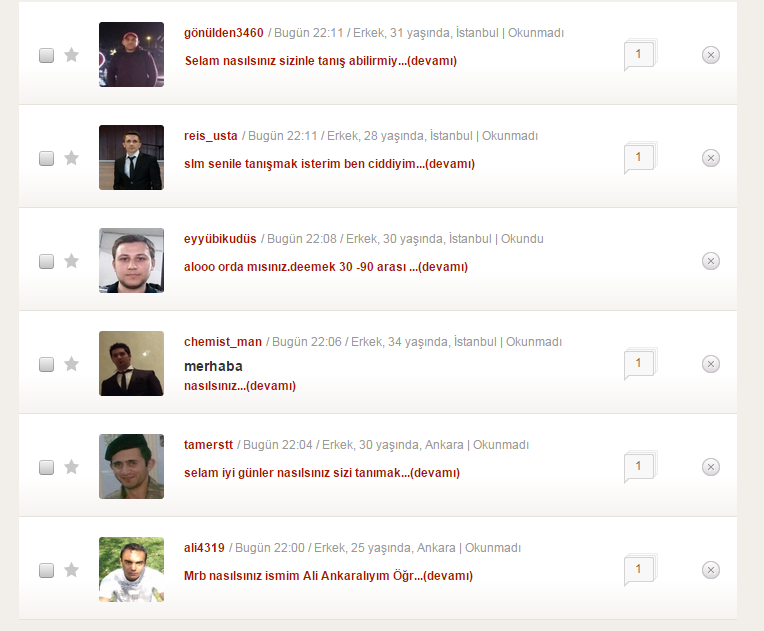Expand the Selam nasılsınız message (devamı)
764x631 pixels.
321,61
